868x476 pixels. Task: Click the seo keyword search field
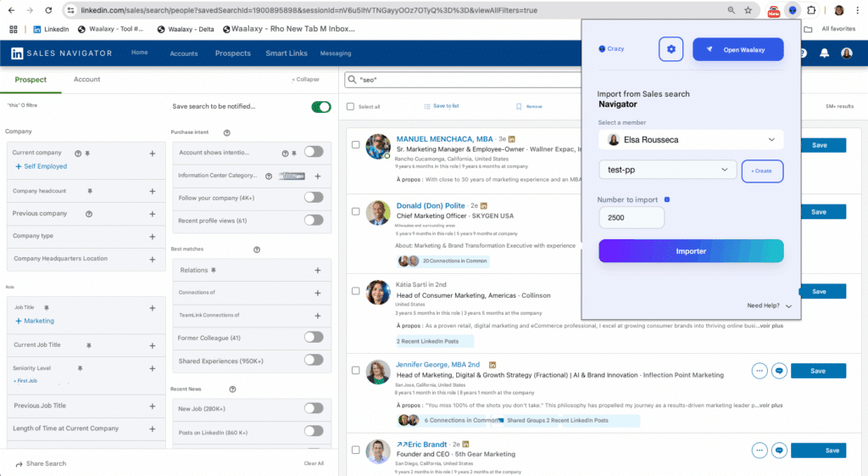462,80
